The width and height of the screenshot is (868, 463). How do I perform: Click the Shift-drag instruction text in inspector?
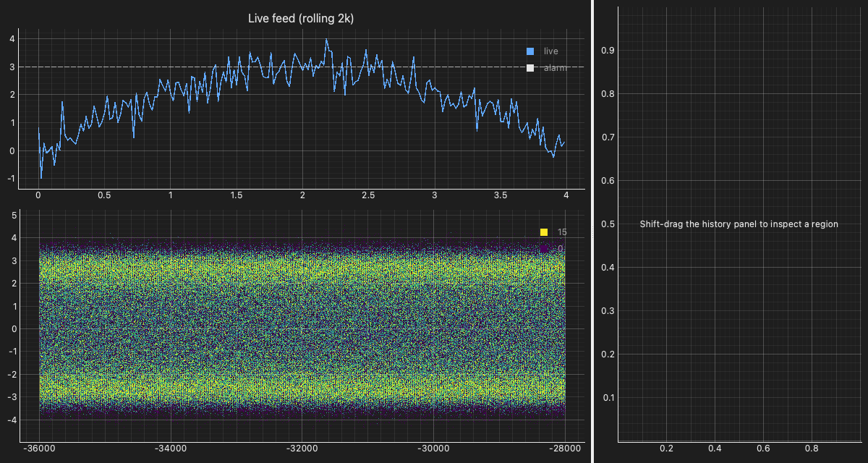pyautogui.click(x=739, y=224)
